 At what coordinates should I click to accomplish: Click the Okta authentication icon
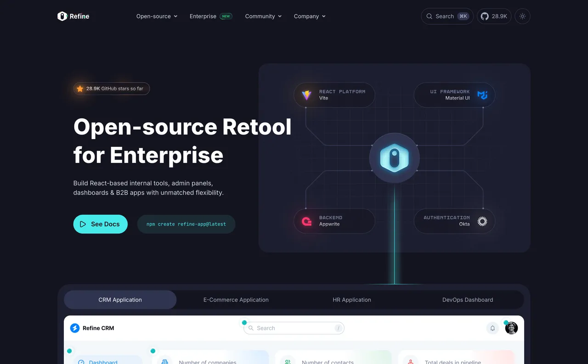[482, 221]
